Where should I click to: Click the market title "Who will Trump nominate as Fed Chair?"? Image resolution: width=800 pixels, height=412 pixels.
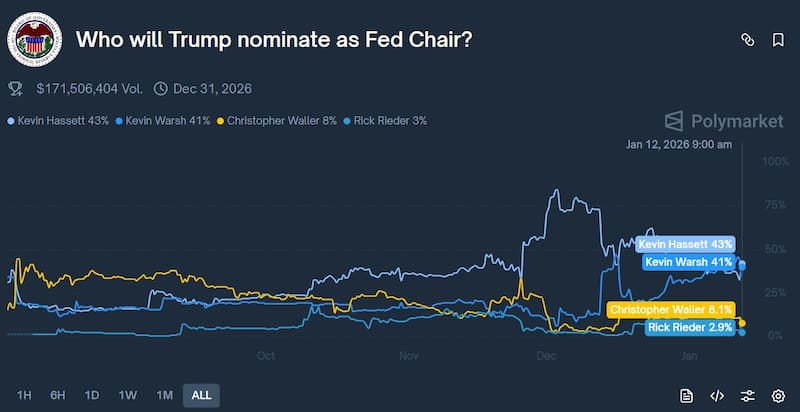click(x=274, y=40)
